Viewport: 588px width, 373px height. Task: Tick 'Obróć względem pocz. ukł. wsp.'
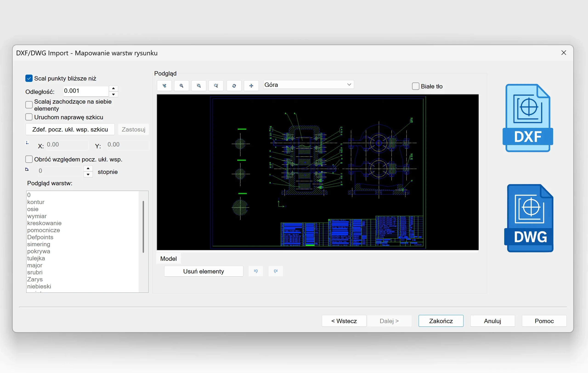tap(29, 159)
